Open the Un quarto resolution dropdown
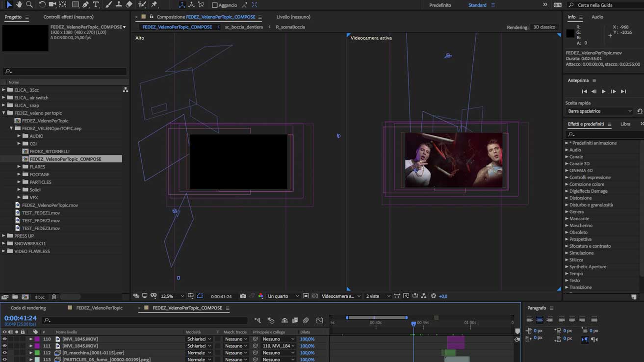 click(283, 296)
